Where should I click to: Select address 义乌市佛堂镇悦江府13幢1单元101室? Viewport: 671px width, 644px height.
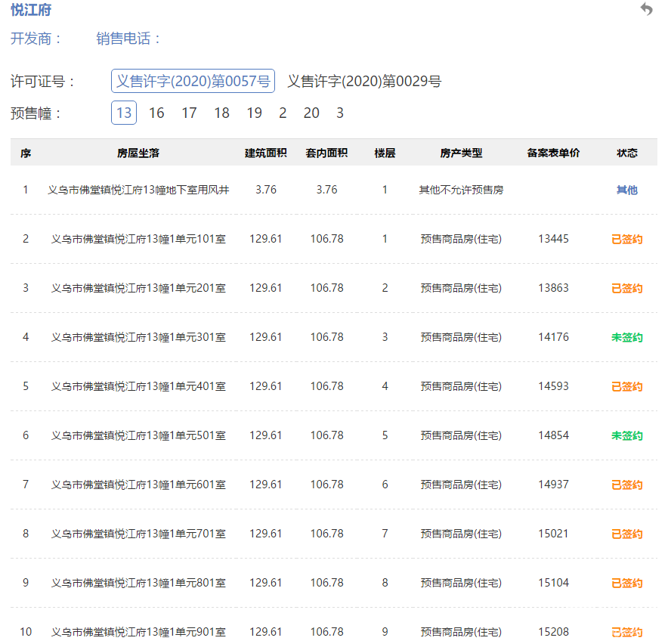(138, 239)
